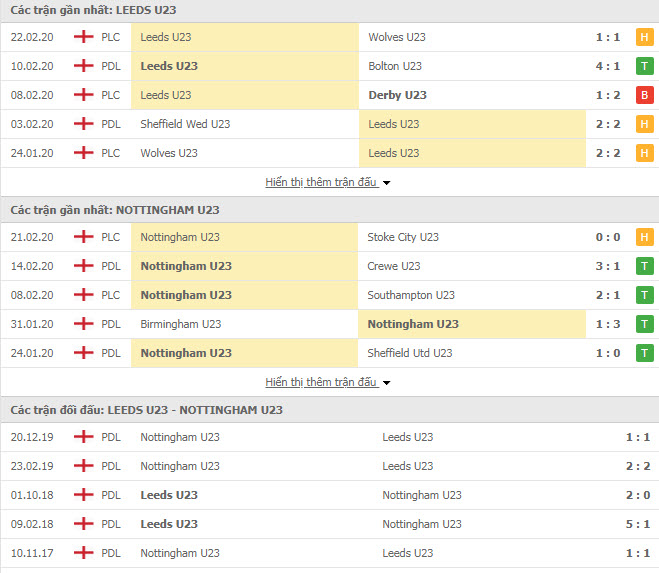Open Southampton U23 team link
This screenshot has width=659, height=573.
[x=411, y=295]
